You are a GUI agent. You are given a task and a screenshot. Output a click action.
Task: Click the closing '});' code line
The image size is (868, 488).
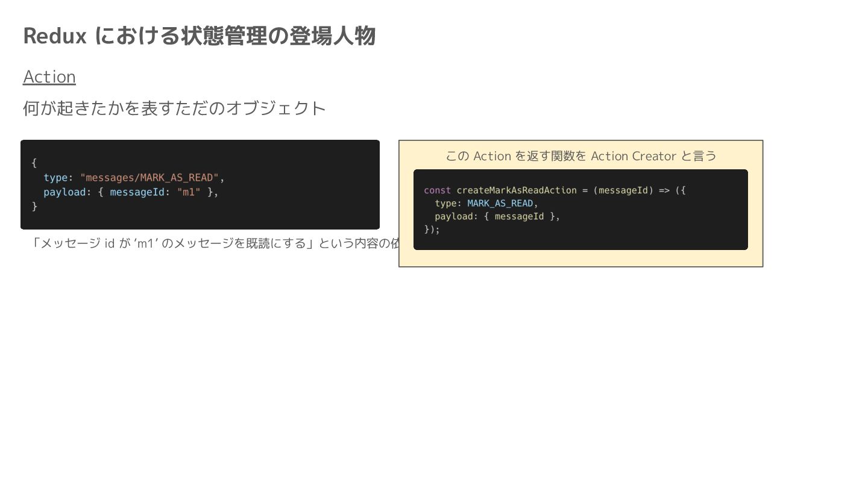click(432, 230)
